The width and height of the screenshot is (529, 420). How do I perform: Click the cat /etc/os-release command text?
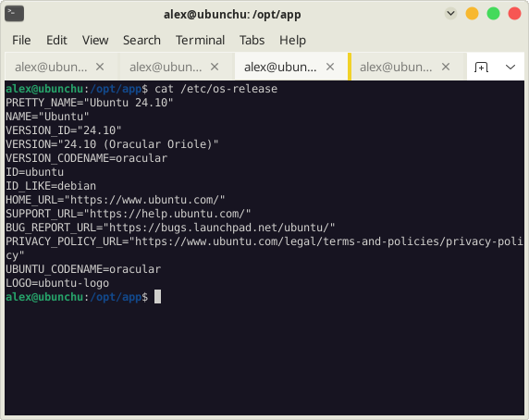pos(215,89)
